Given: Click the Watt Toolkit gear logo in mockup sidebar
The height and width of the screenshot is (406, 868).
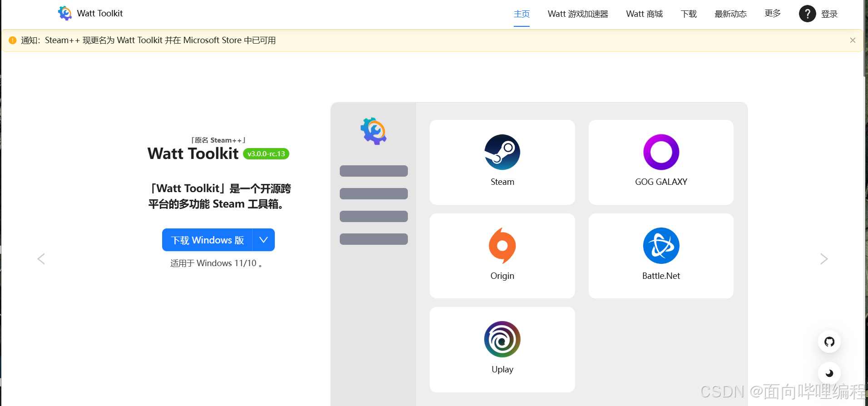Looking at the screenshot, I should [373, 131].
